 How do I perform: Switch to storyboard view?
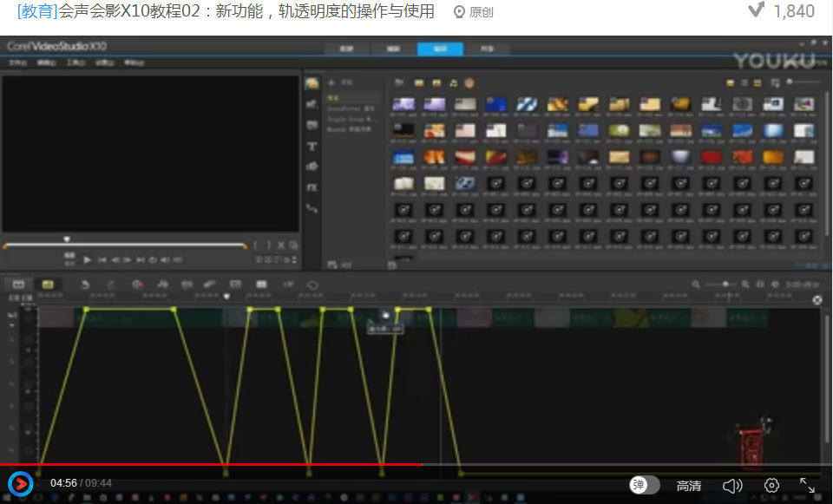pos(18,285)
